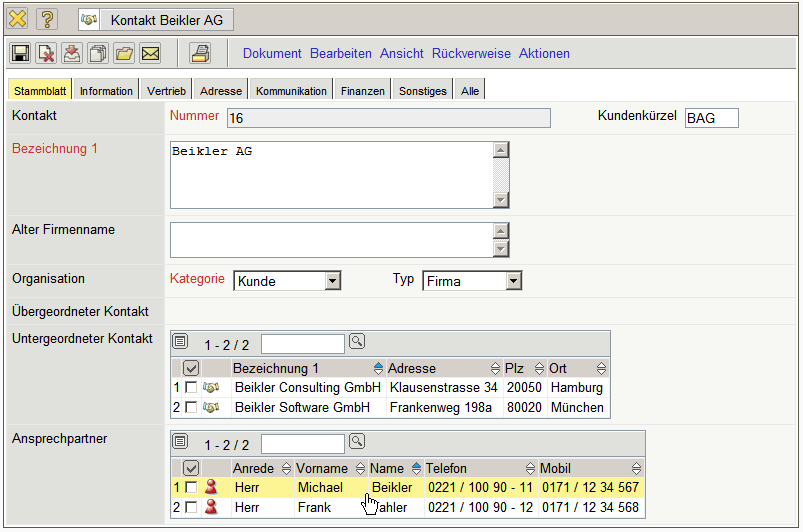Open the Aktionen menu
The image size is (803, 532).
click(x=544, y=54)
